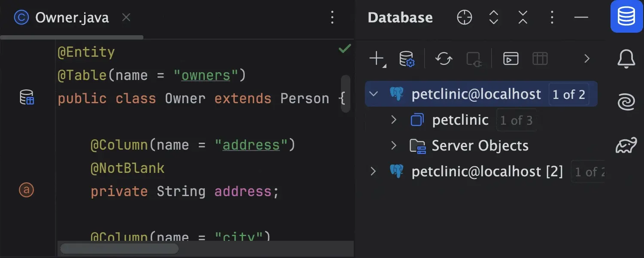Screen dimensions: 644x258
Task: Open the Notifications bell
Action: (x=626, y=59)
